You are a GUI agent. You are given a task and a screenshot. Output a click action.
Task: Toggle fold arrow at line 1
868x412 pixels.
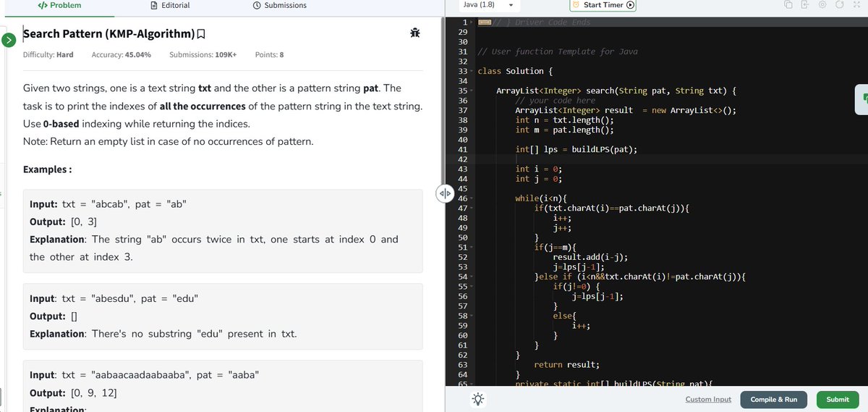(473, 22)
